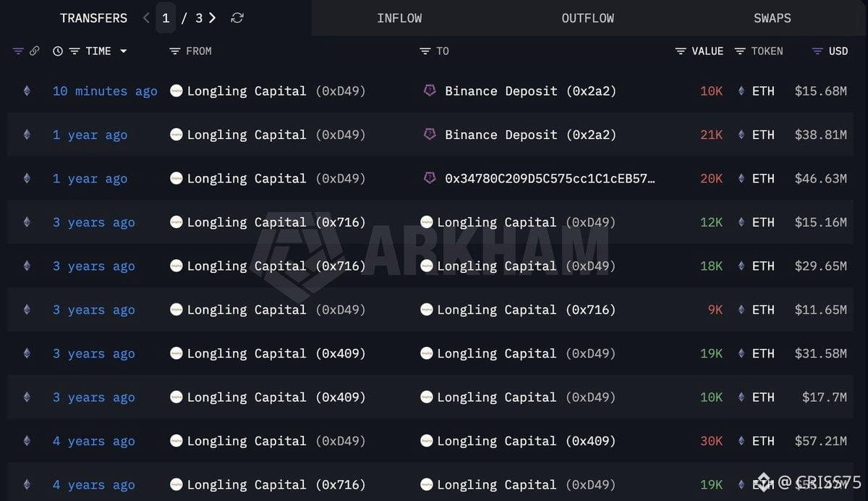Edit the current page number field

coord(166,18)
